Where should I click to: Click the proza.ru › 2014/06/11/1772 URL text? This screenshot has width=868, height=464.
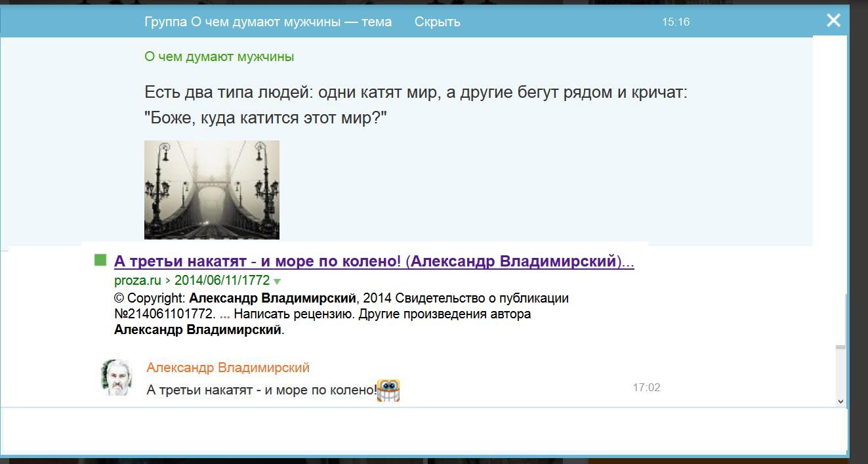coord(192,280)
